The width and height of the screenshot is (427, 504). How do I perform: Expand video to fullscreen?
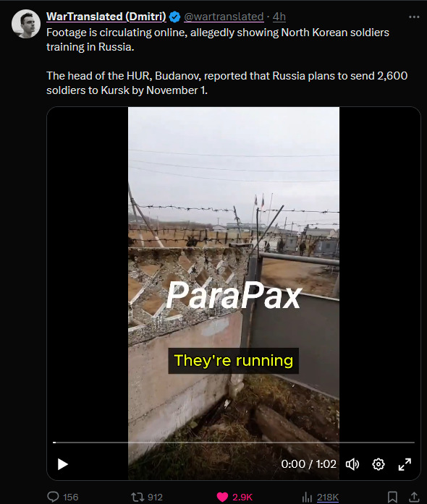[405, 464]
